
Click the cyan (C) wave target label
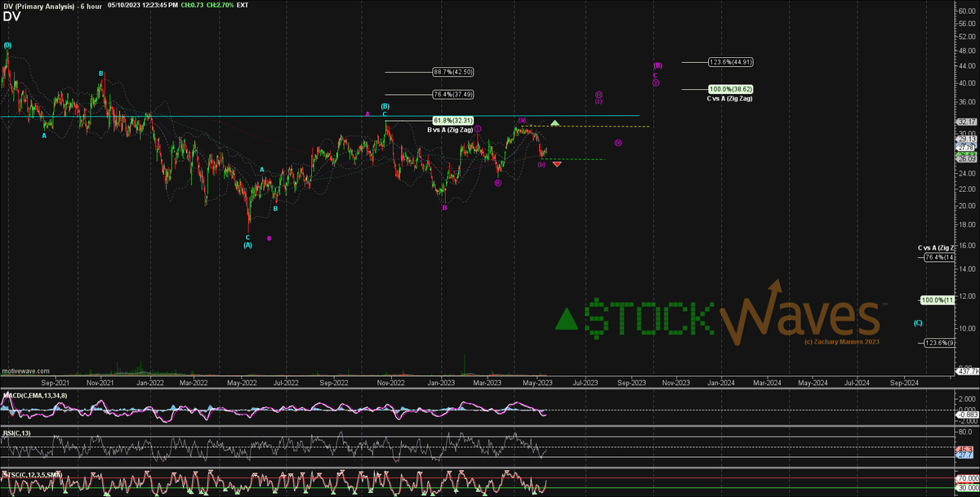pyautogui.click(x=918, y=322)
